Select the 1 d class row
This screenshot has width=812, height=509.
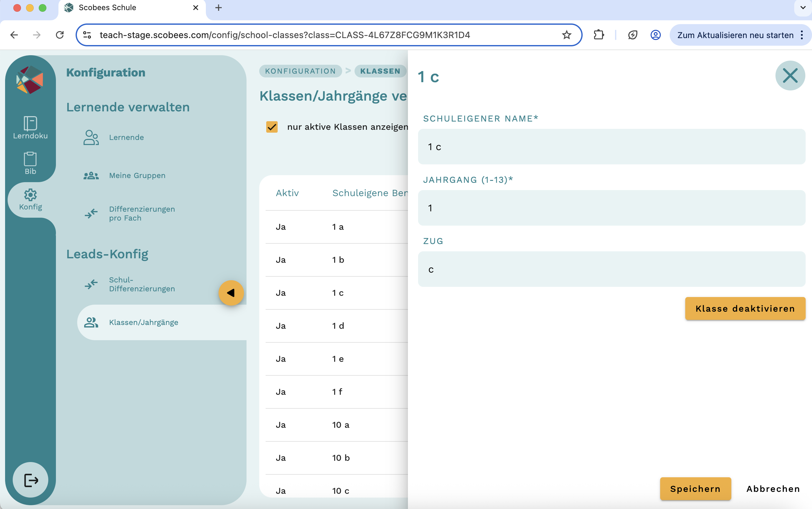coord(338,326)
